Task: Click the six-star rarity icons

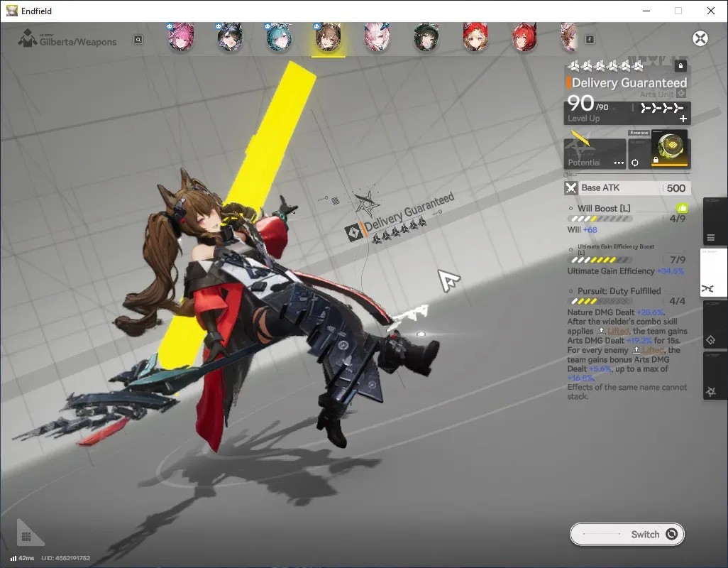Action: (x=605, y=66)
